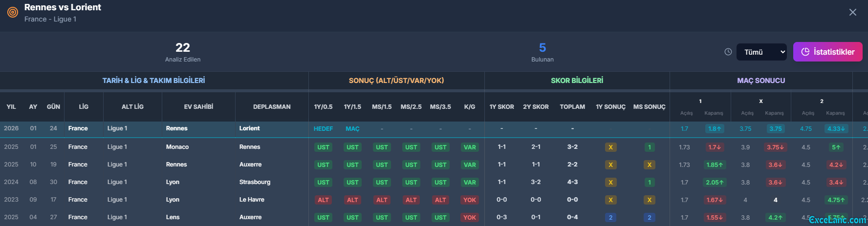Click the MAÇ label in top row
868x226 pixels.
coord(352,129)
